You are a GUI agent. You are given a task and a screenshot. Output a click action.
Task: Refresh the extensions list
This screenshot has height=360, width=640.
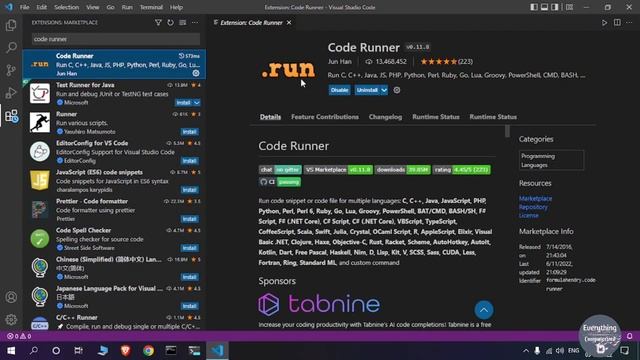171,23
